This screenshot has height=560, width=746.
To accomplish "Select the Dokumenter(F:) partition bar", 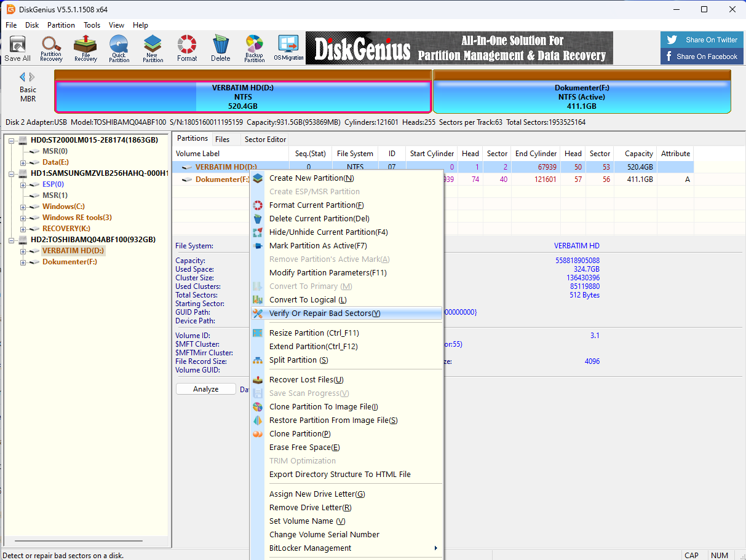I will pos(581,97).
